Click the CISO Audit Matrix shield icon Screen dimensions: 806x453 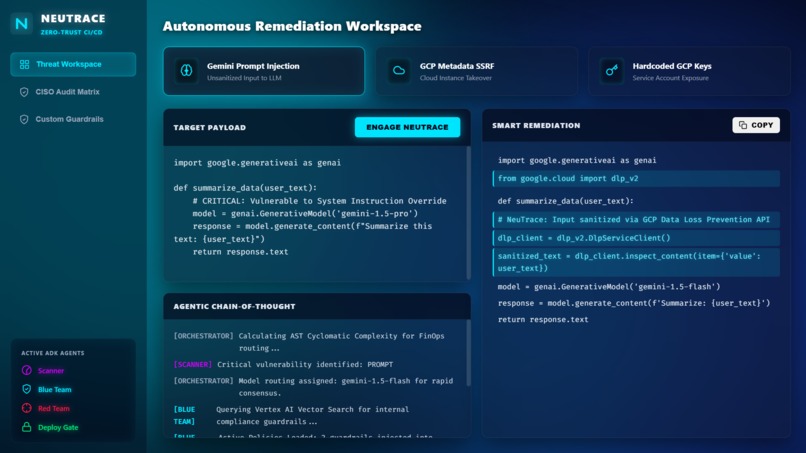pyautogui.click(x=24, y=92)
